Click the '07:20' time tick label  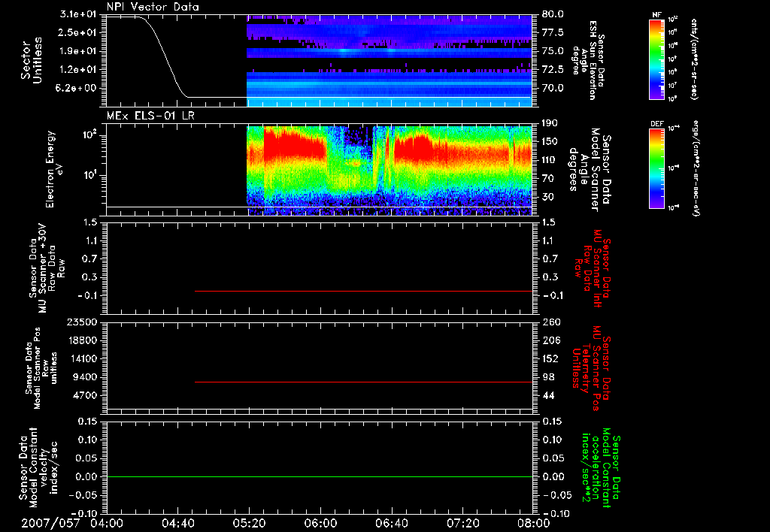point(462,523)
